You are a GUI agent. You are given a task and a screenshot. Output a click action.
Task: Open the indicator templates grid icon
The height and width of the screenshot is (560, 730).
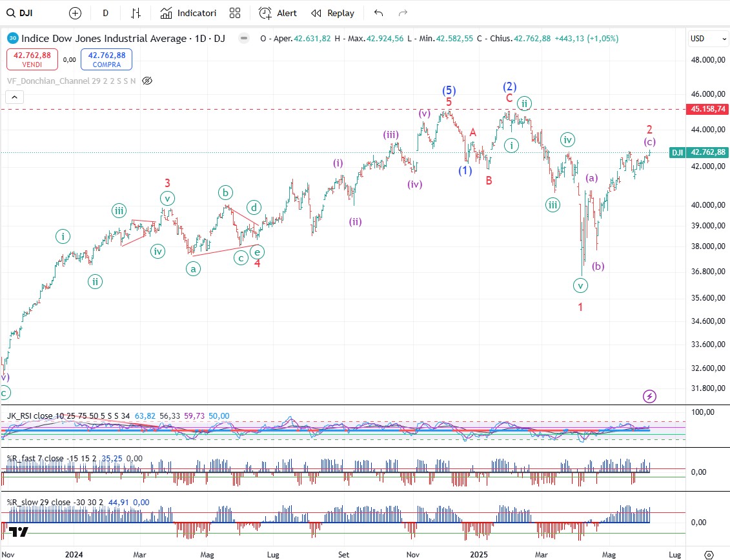(235, 13)
